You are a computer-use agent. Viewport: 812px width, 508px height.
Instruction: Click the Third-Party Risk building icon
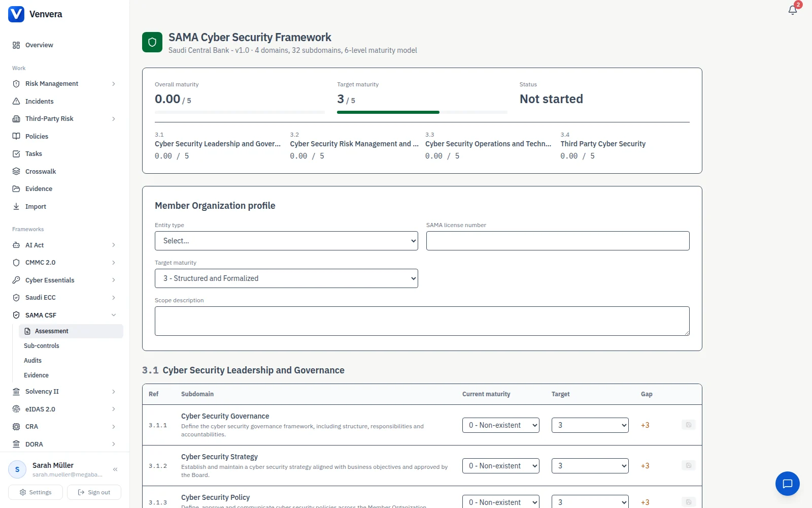click(x=16, y=119)
